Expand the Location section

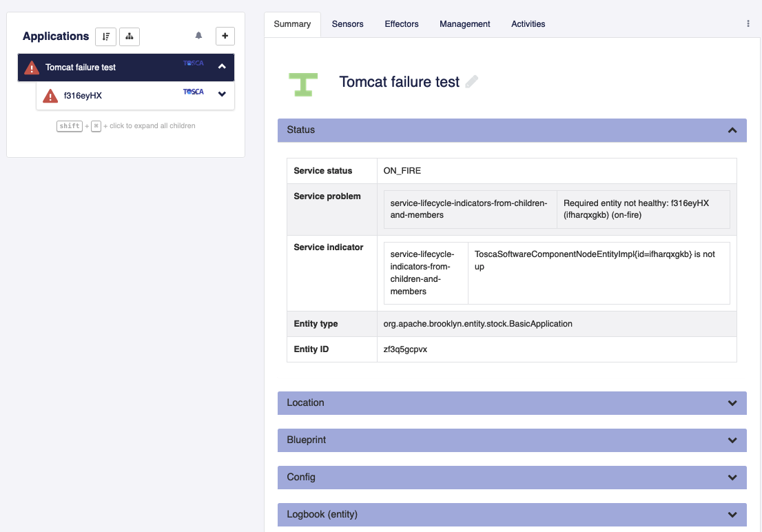tap(732, 403)
